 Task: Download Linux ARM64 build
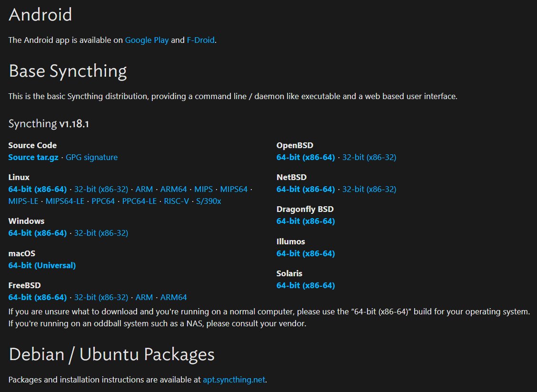(174, 189)
